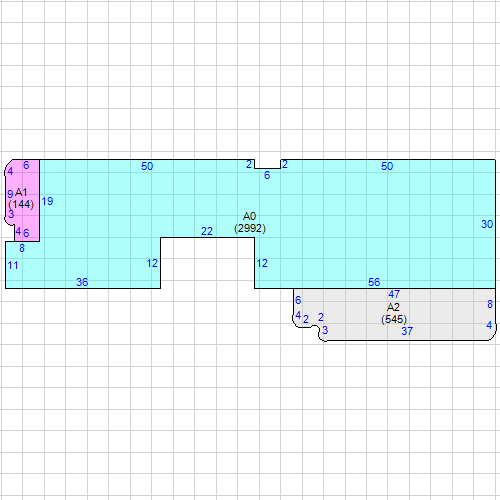This screenshot has height=500, width=500.
Task: Click the dimension label 47
Action: click(x=394, y=294)
